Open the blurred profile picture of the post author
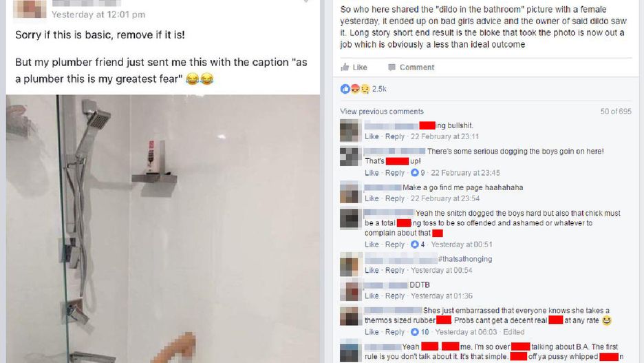Image resolution: width=644 pixels, height=363 pixels. pyautogui.click(x=30, y=9)
